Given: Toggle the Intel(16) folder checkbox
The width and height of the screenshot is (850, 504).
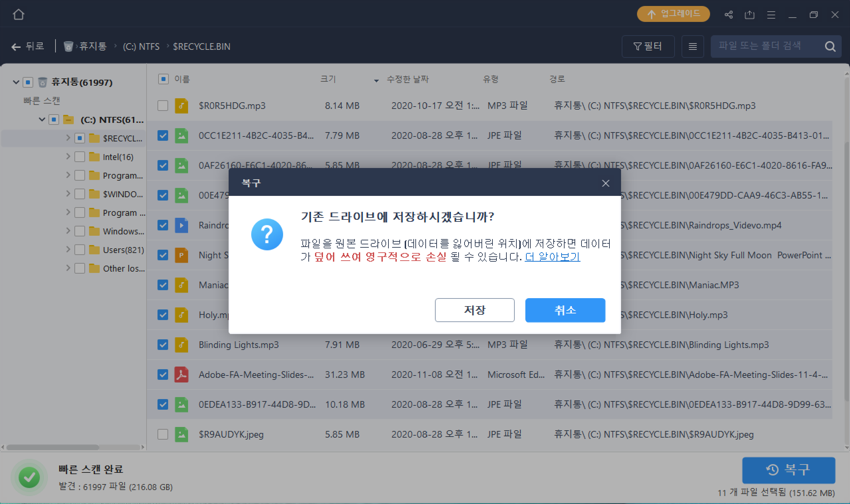Looking at the screenshot, I should (x=79, y=157).
